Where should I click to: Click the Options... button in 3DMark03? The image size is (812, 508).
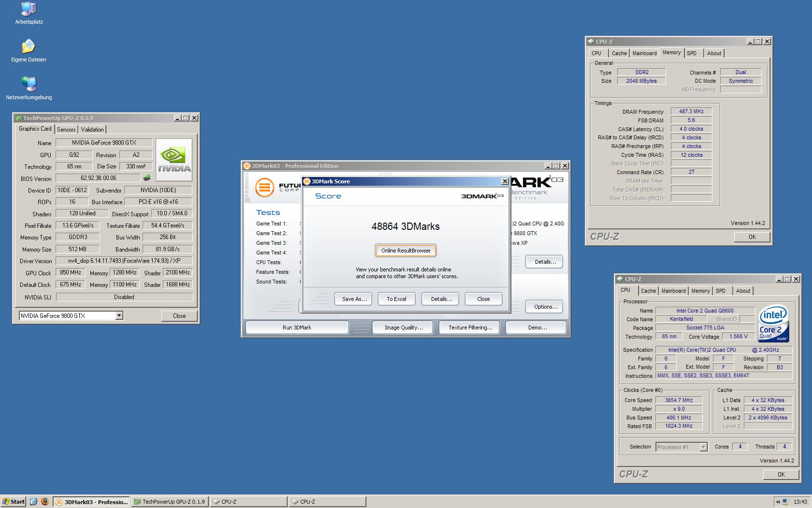click(x=545, y=307)
